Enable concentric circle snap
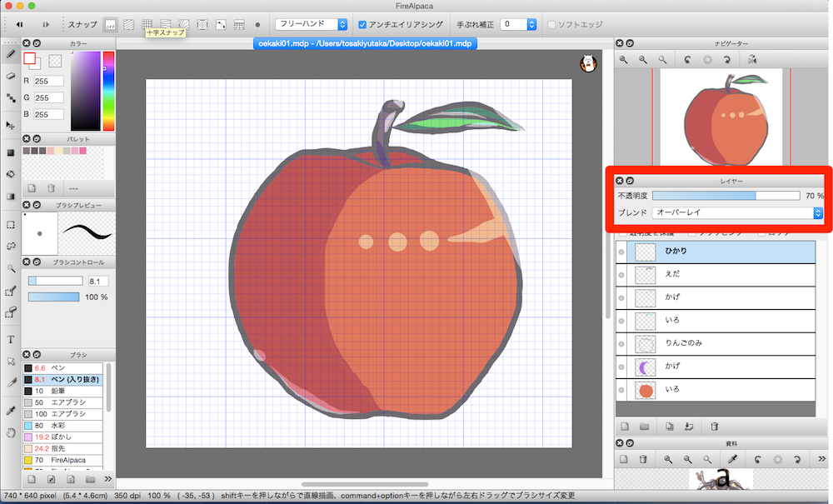The height and width of the screenshot is (504, 833). pos(202,24)
